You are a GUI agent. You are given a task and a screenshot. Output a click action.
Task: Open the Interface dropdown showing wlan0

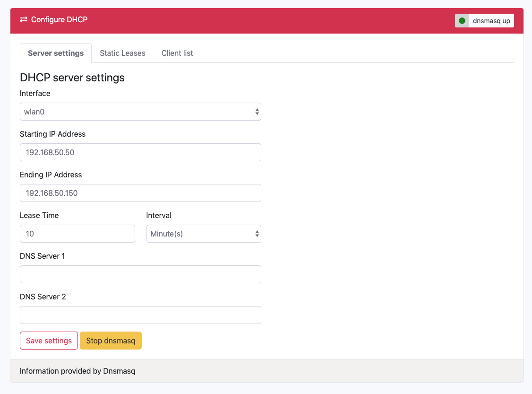pos(140,112)
